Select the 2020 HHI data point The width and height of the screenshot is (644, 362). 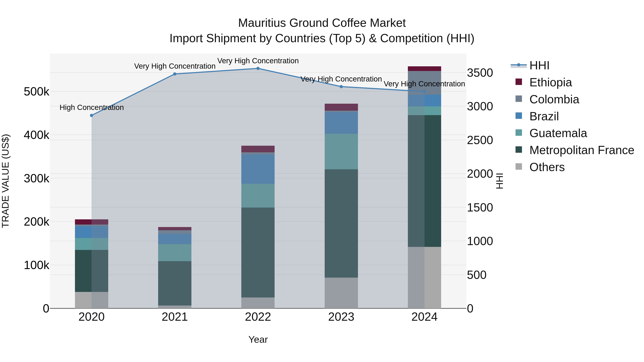pos(91,115)
